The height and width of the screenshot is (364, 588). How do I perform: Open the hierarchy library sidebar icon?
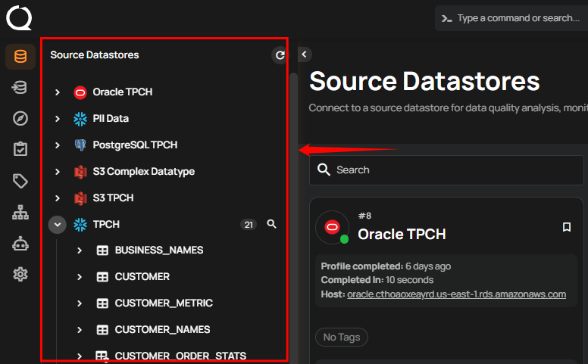pyautogui.click(x=20, y=213)
